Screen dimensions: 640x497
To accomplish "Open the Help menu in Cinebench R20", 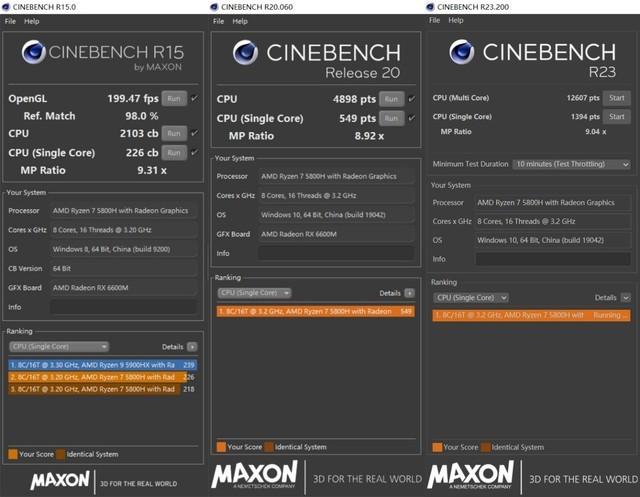I will [240, 21].
